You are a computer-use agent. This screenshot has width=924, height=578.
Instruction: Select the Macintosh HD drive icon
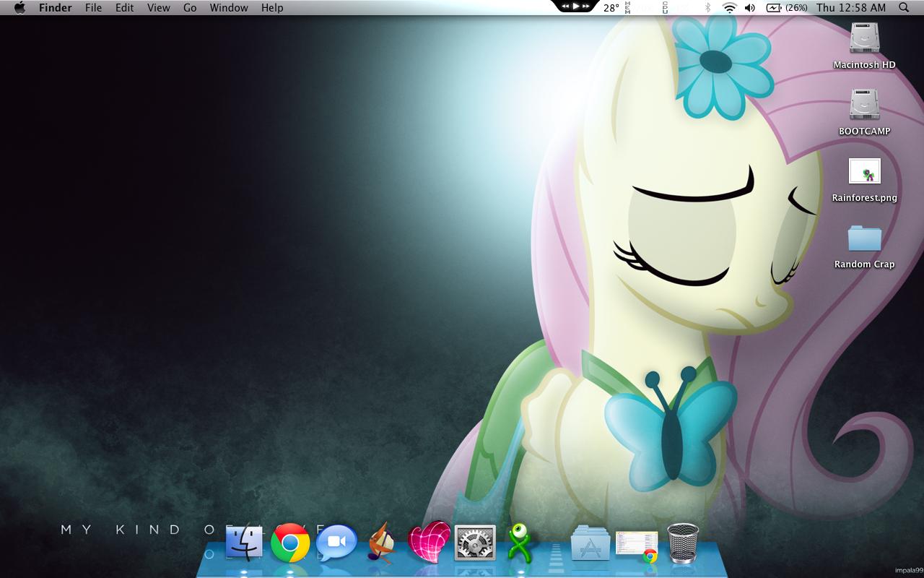click(864, 38)
